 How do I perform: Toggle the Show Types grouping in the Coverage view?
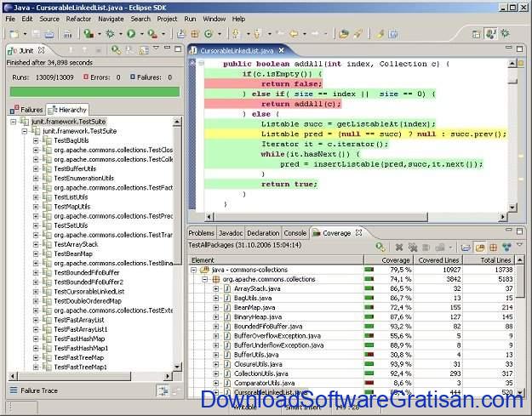pos(507,248)
